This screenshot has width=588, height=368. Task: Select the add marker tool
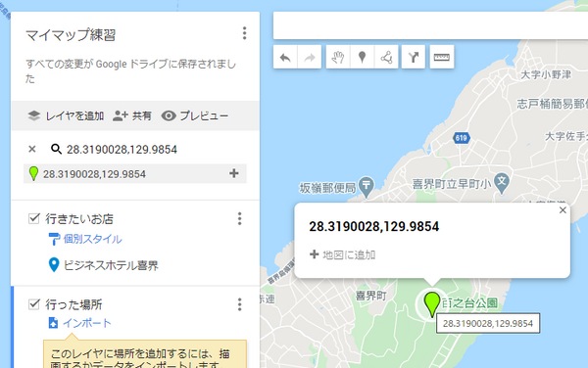[x=362, y=58]
